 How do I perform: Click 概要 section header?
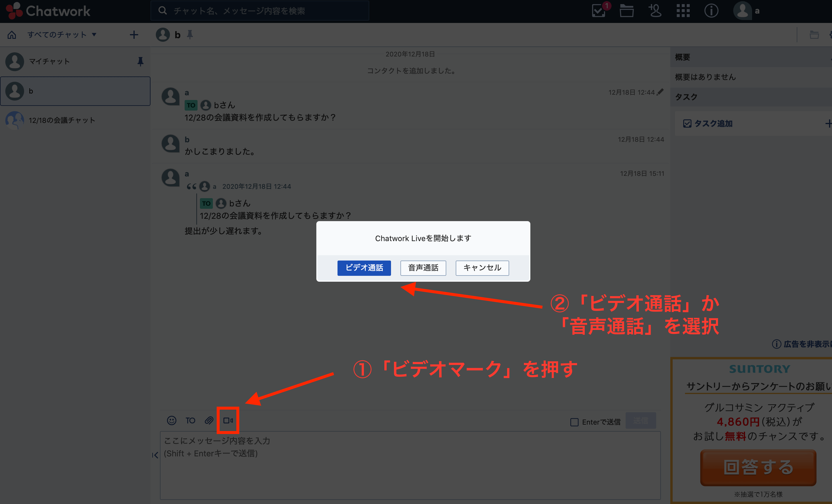751,57
